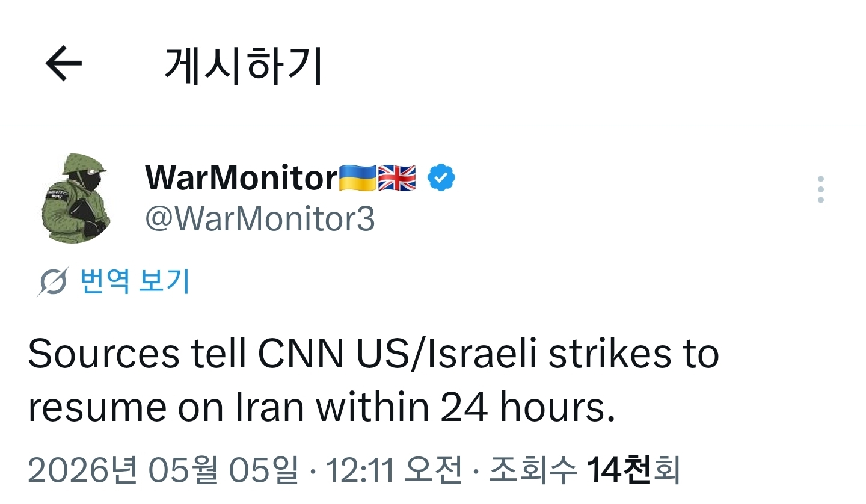Open the WarMonitor display name
Viewport: 866px width, 504px height.
point(242,178)
